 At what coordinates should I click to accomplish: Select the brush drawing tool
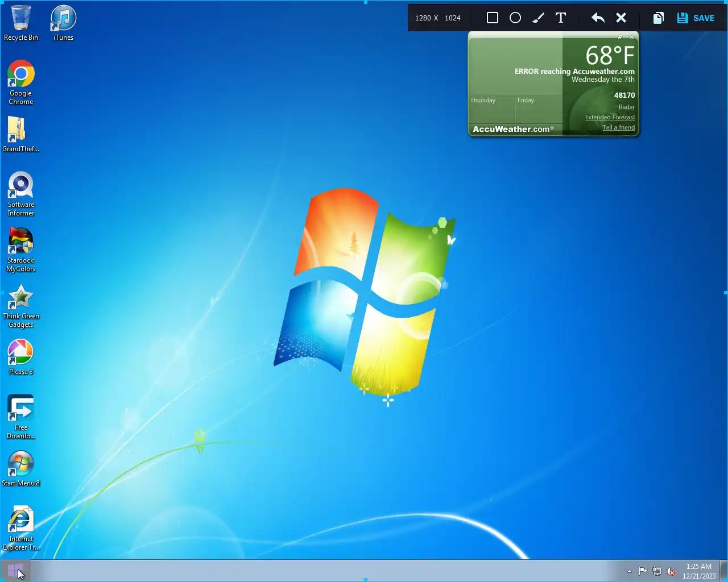tap(538, 18)
